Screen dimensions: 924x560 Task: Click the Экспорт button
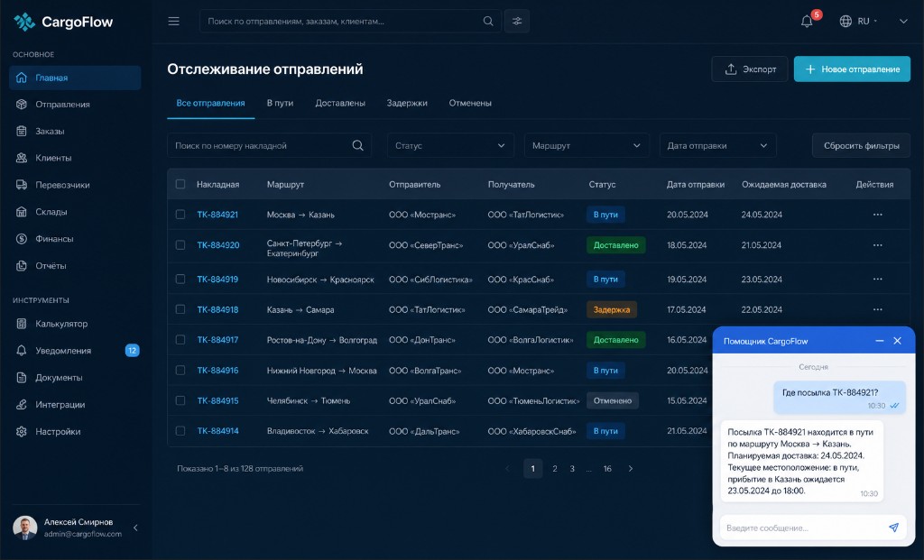[x=750, y=69]
